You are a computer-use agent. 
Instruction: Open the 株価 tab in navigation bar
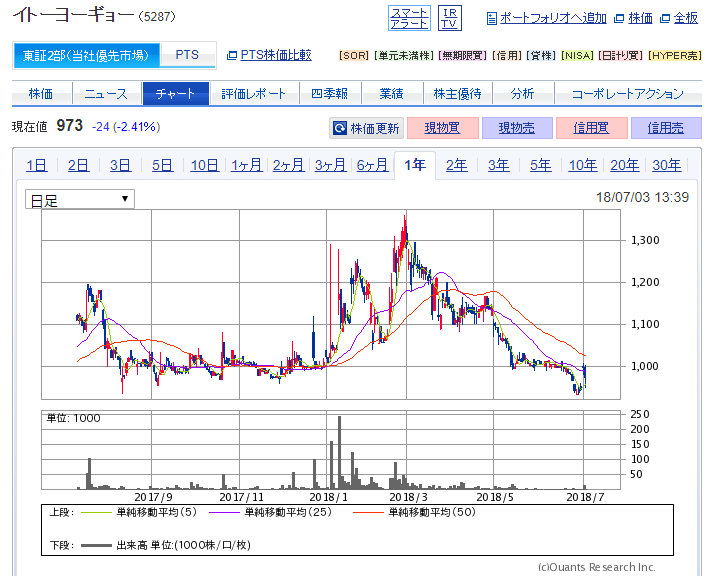(41, 93)
